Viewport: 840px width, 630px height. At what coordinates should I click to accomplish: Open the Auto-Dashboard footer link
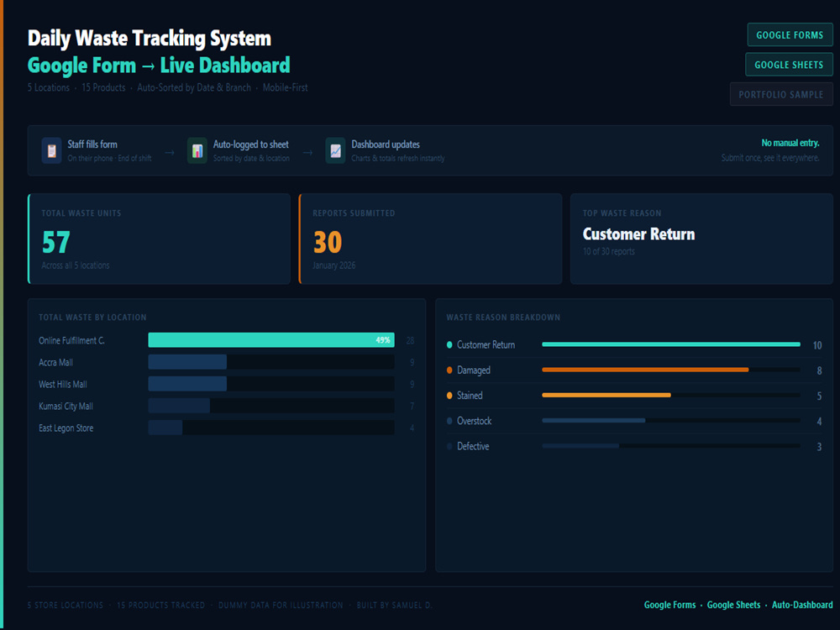coord(802,605)
